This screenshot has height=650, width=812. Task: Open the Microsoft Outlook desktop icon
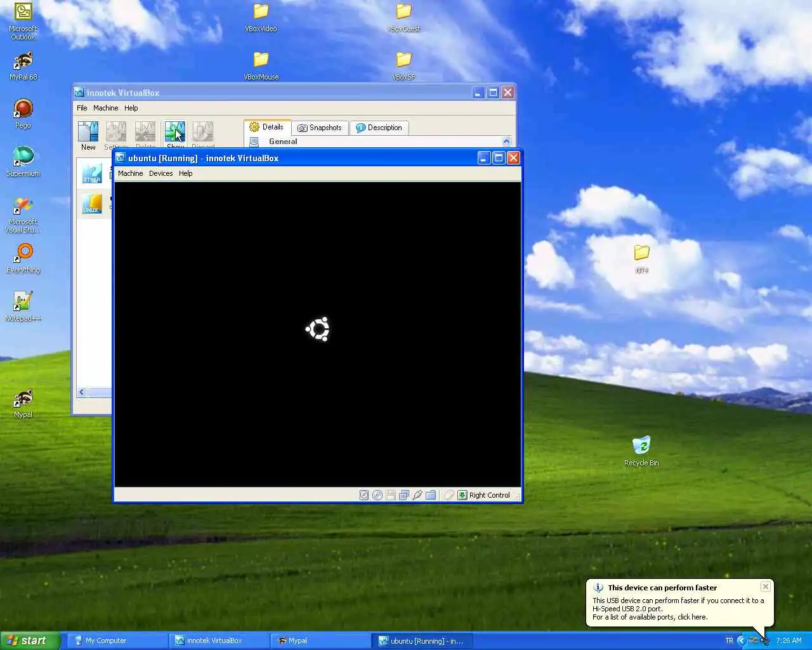[x=23, y=22]
